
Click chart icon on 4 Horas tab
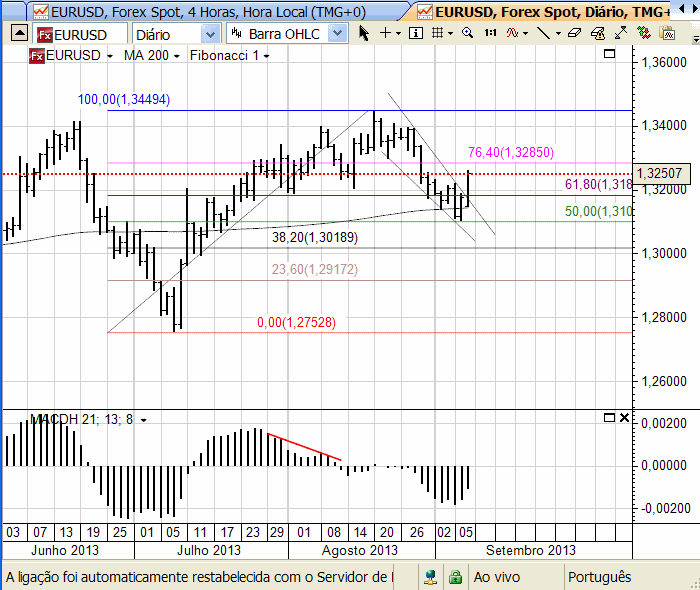coord(41,12)
